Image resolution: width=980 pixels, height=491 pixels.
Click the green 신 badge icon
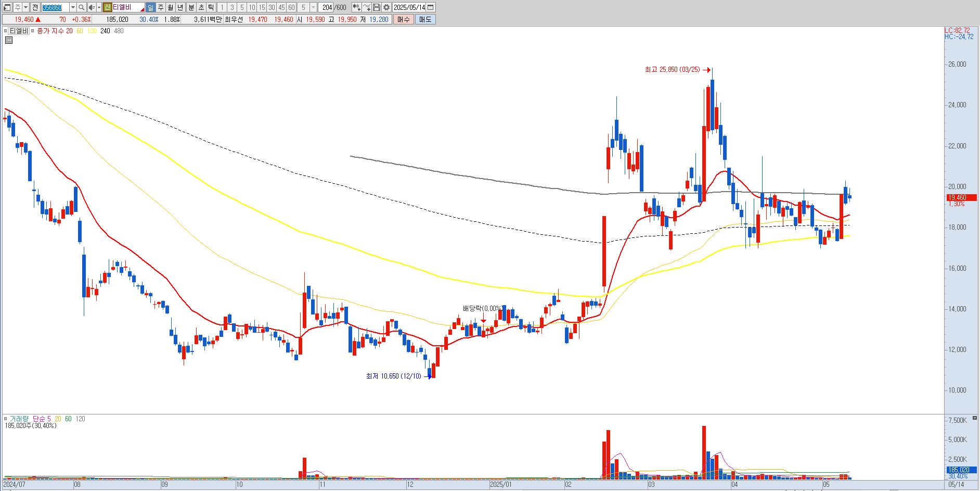(x=107, y=7)
